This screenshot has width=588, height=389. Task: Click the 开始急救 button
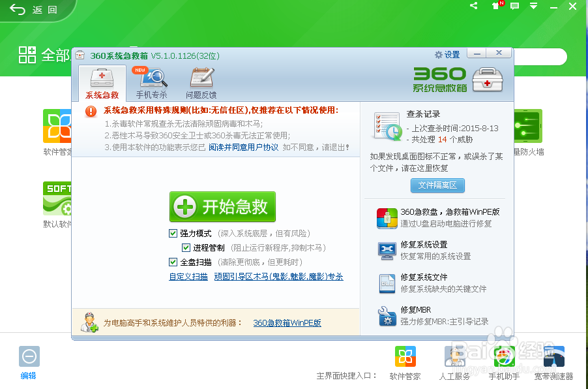[x=222, y=206]
